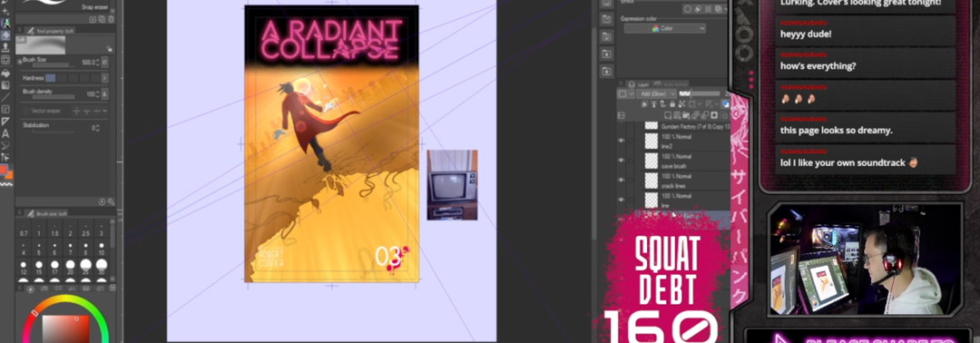
Task: Click the layer palette two-pane view icon
Action: tap(622, 115)
